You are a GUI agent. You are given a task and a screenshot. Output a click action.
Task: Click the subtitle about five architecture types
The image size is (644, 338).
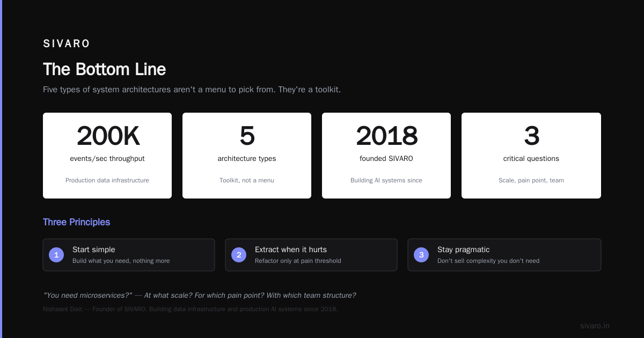tap(192, 90)
